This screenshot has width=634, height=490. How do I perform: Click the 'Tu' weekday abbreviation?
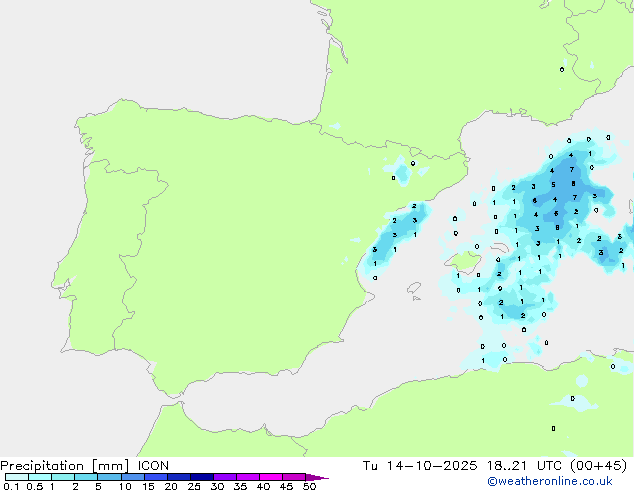tap(370, 466)
